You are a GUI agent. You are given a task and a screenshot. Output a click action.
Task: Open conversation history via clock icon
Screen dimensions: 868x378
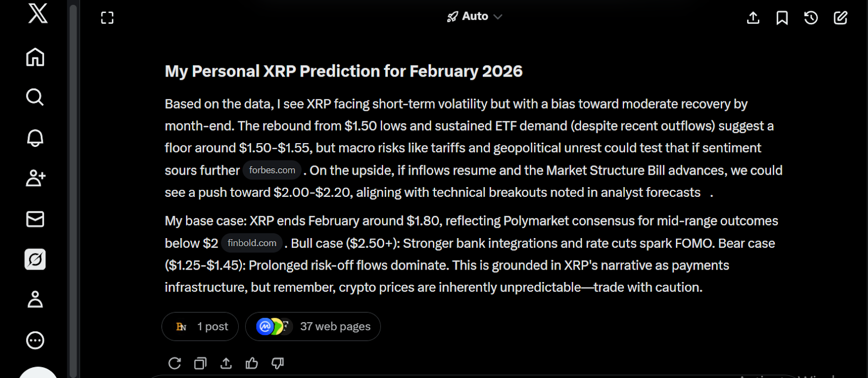tap(810, 18)
